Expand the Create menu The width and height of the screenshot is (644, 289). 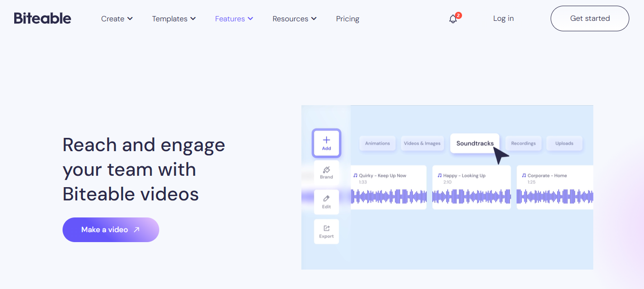click(x=117, y=18)
